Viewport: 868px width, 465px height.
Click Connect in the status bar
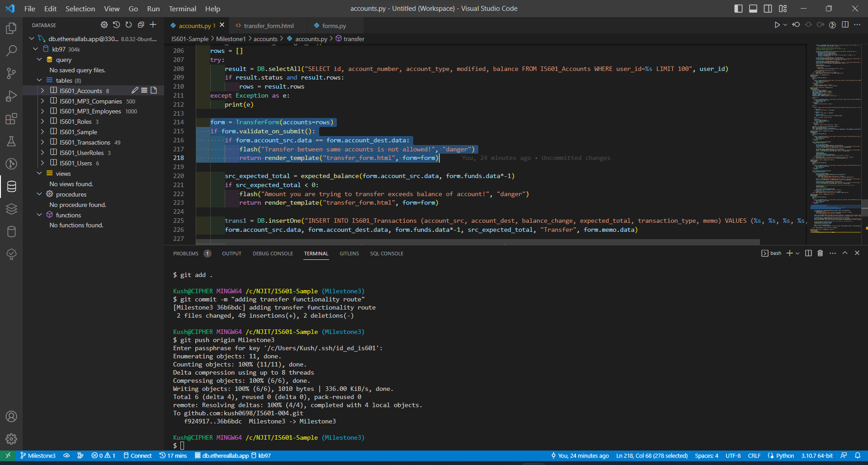pyautogui.click(x=137, y=456)
